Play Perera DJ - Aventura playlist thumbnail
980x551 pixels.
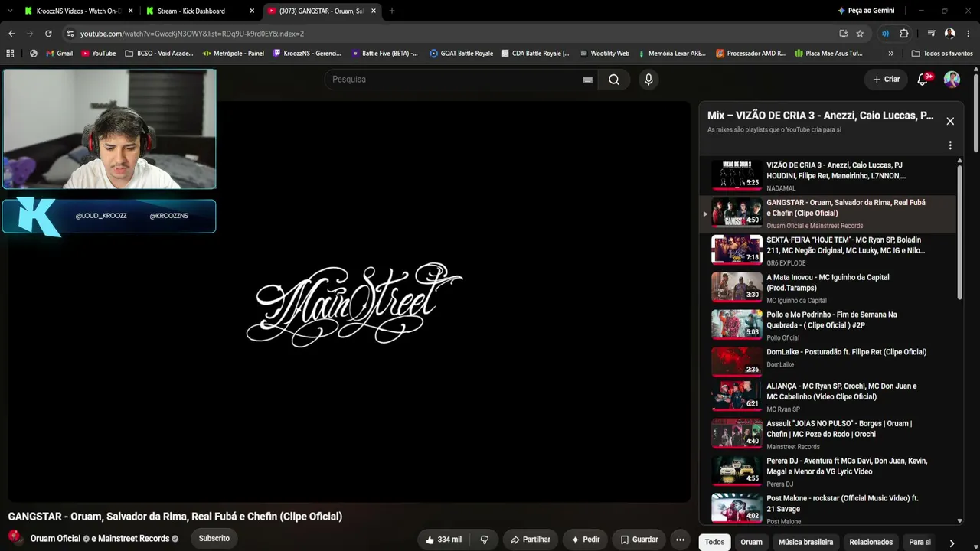[x=737, y=471]
